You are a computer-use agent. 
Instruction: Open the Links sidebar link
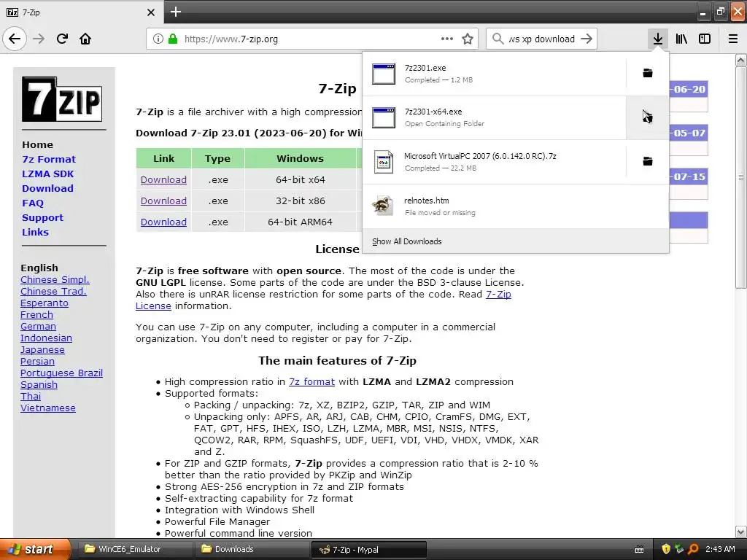click(35, 233)
